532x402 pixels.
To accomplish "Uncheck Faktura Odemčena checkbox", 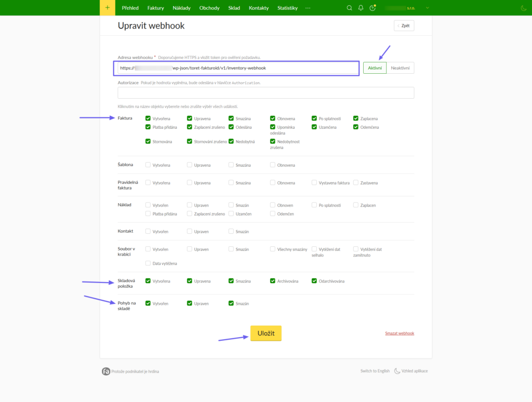I will 355,127.
